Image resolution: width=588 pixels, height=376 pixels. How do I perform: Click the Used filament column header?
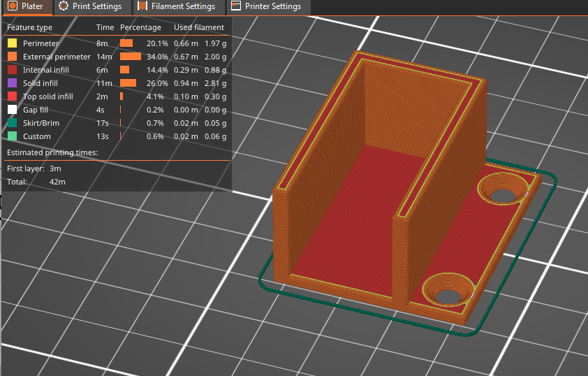(199, 27)
